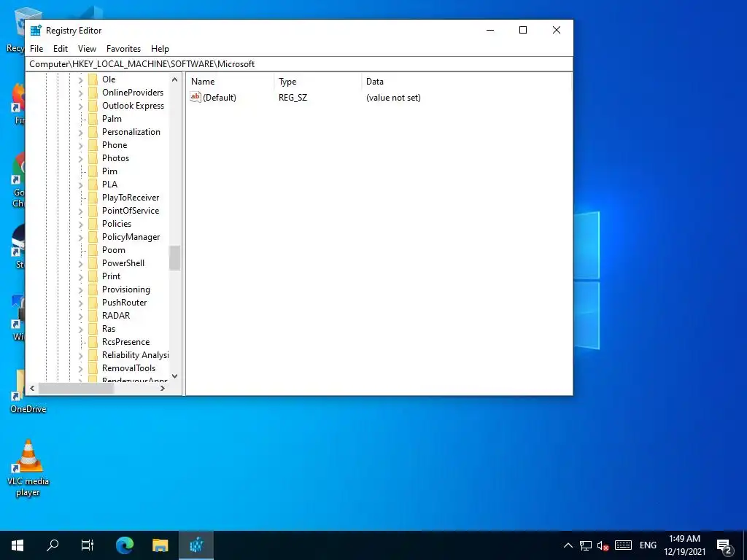Open the notification center icon
This screenshot has width=747, height=560.
(724, 546)
